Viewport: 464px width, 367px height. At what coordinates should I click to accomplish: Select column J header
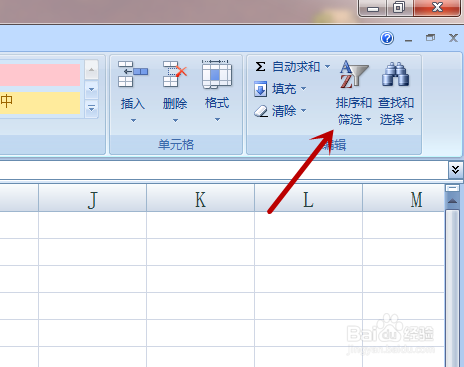92,198
